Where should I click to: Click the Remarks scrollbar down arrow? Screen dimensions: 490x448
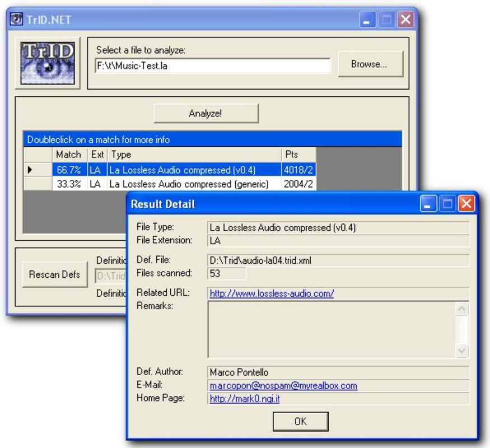pyautogui.click(x=461, y=350)
